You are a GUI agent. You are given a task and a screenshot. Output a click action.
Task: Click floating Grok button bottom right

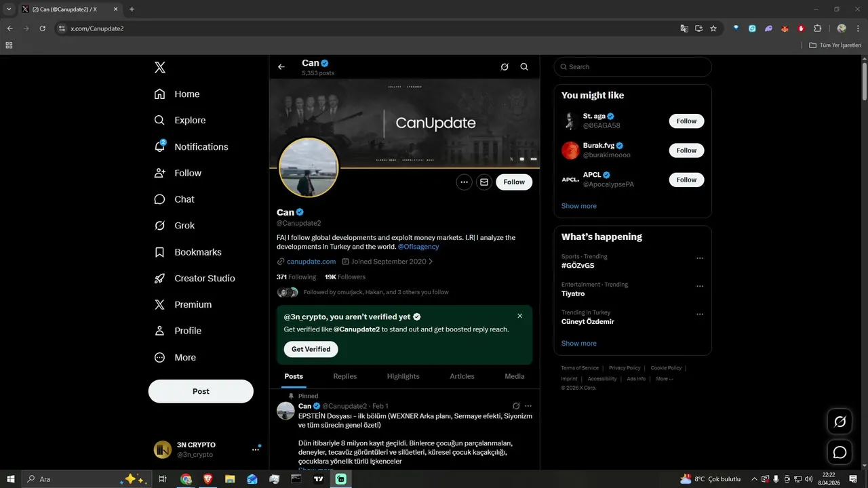click(x=840, y=422)
